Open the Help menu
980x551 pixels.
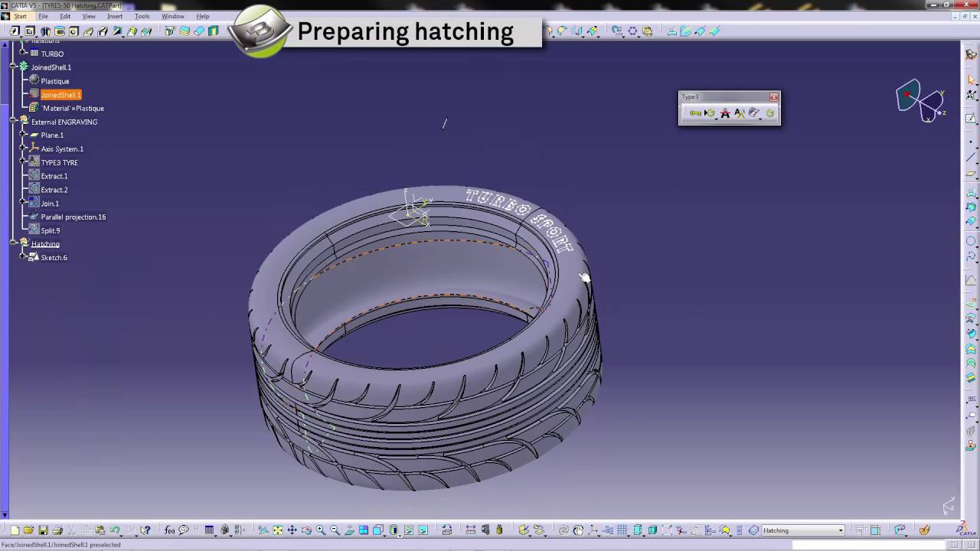coord(203,16)
